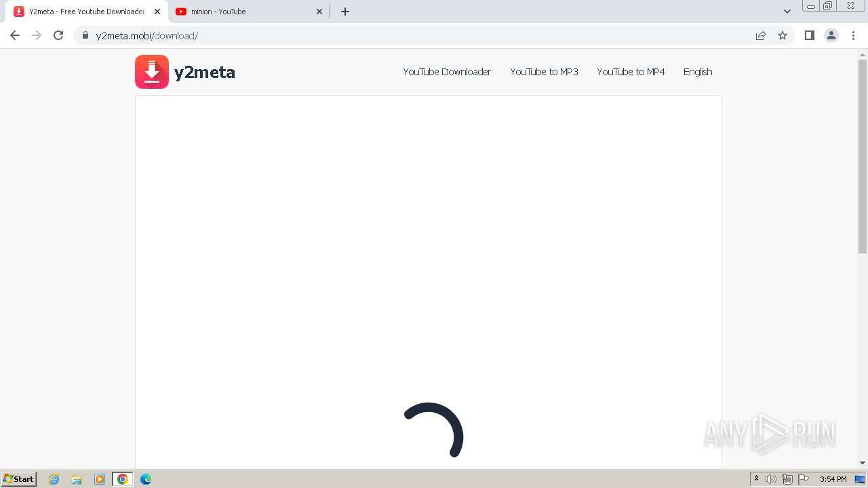Go back with the browser back arrow
The height and width of the screenshot is (488, 868).
15,35
